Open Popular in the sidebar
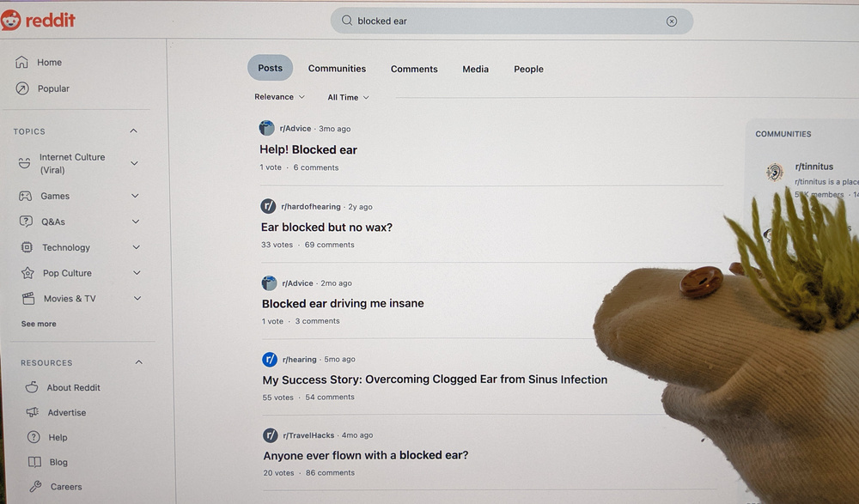The height and width of the screenshot is (504, 859). tap(53, 88)
